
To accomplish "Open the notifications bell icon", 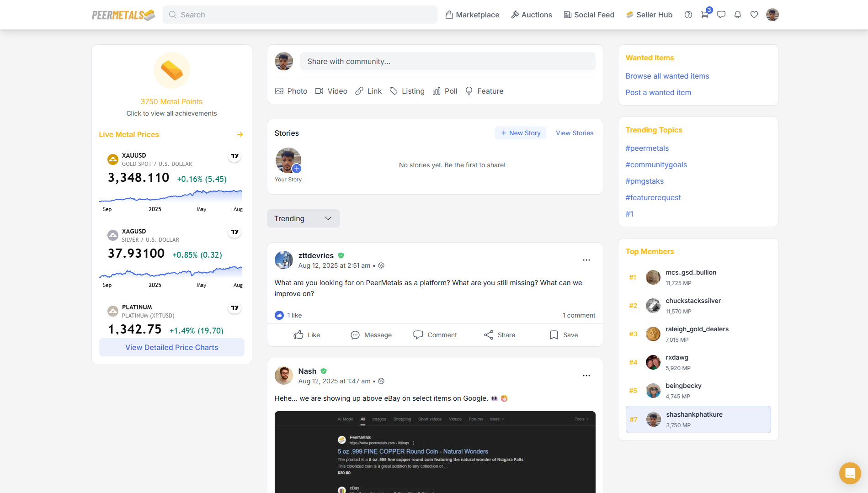I will pos(738,15).
